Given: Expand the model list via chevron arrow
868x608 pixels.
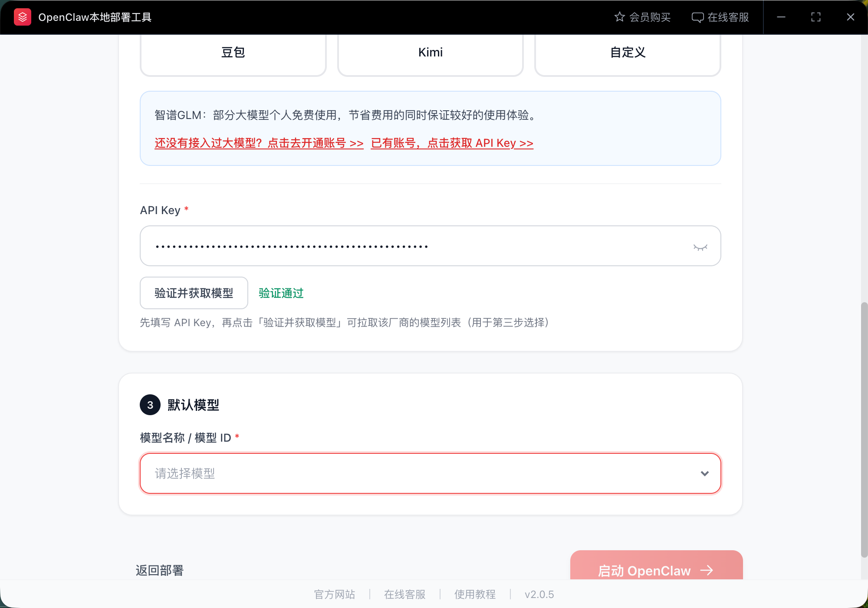Looking at the screenshot, I should 704,473.
